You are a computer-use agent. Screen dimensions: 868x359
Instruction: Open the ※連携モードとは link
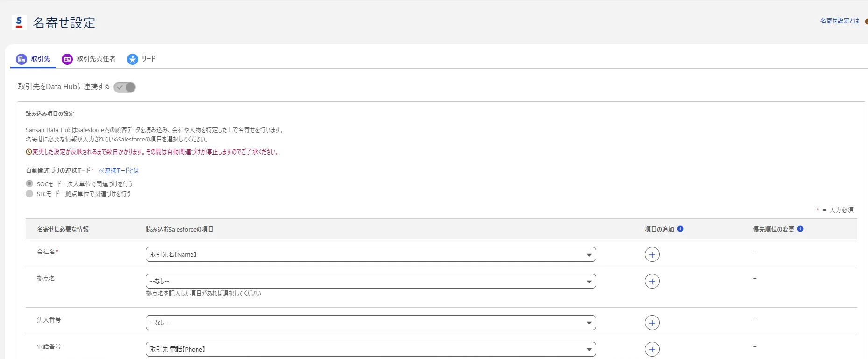[119, 170]
